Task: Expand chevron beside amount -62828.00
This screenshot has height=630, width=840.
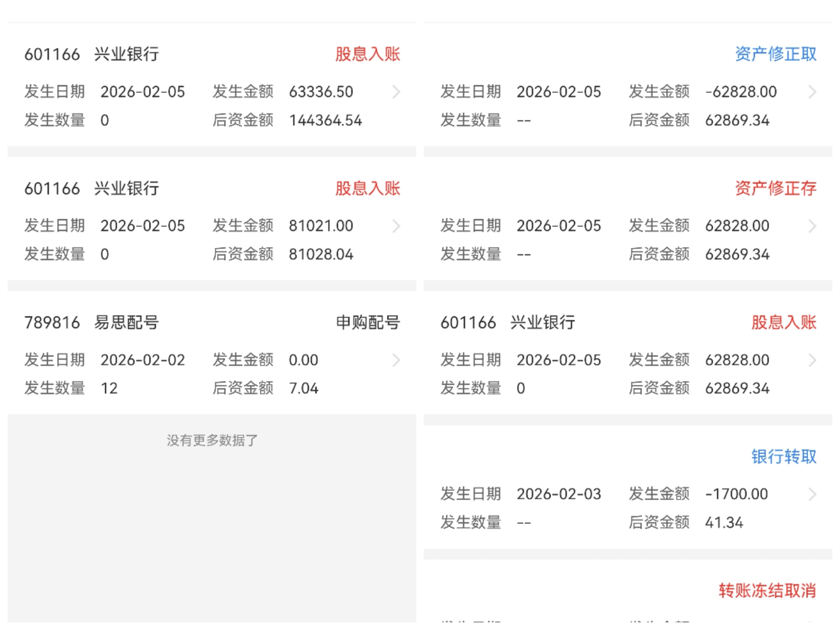Action: pos(812,92)
